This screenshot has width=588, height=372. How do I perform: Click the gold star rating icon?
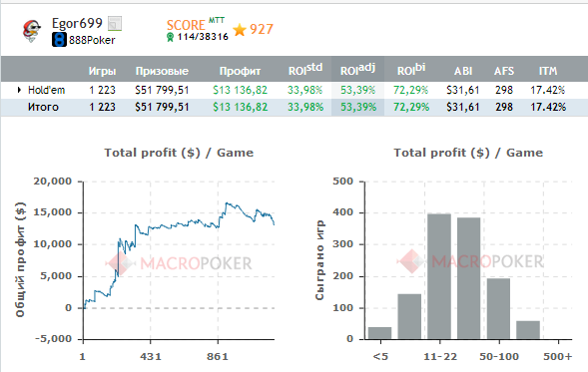[240, 29]
